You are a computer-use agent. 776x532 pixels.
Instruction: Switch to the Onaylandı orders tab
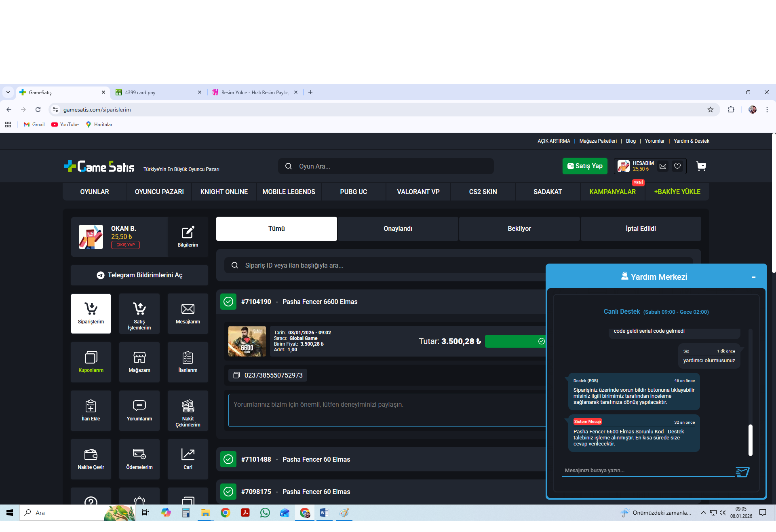coord(398,229)
